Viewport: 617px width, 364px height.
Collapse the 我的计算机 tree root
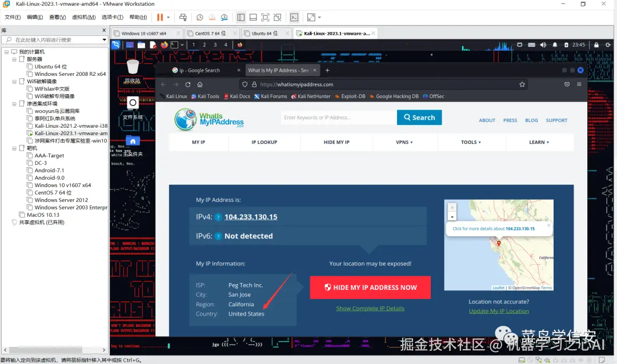pos(7,52)
